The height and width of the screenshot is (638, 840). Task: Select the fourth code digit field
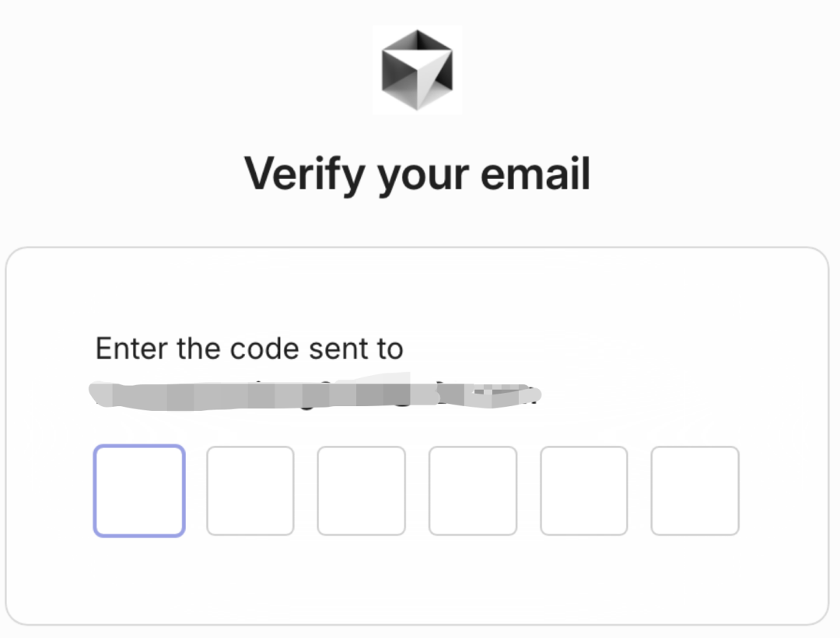point(473,491)
